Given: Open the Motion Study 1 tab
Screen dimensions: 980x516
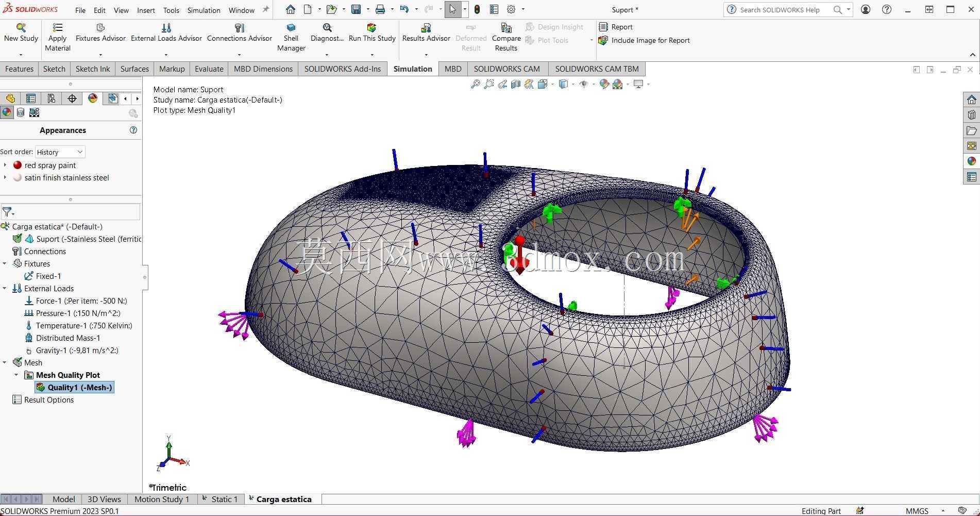Looking at the screenshot, I should point(162,499).
